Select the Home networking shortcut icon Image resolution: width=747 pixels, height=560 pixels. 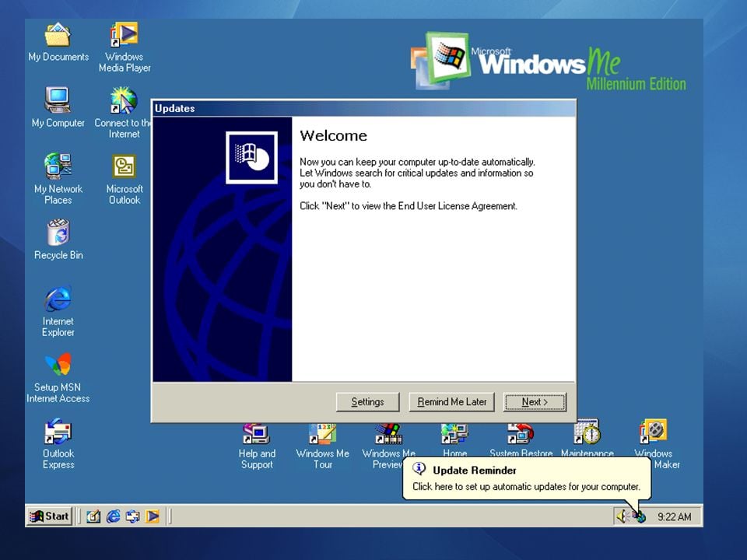pyautogui.click(x=454, y=440)
